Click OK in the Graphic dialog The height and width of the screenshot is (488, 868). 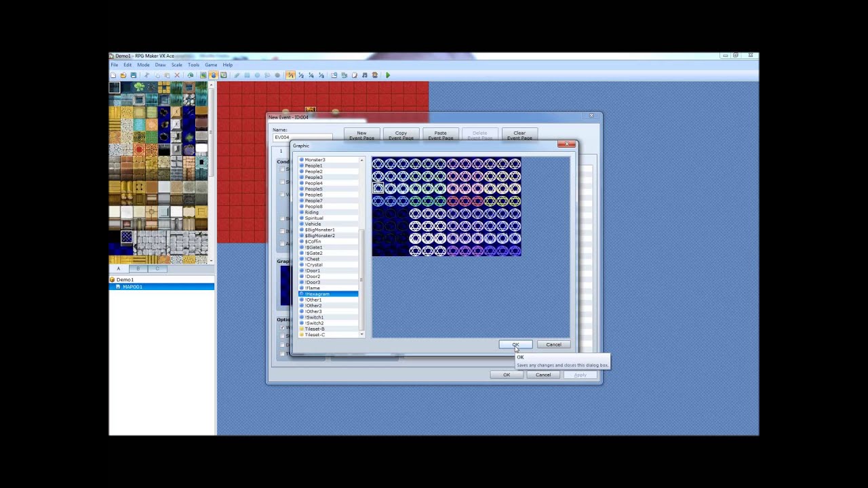point(515,344)
